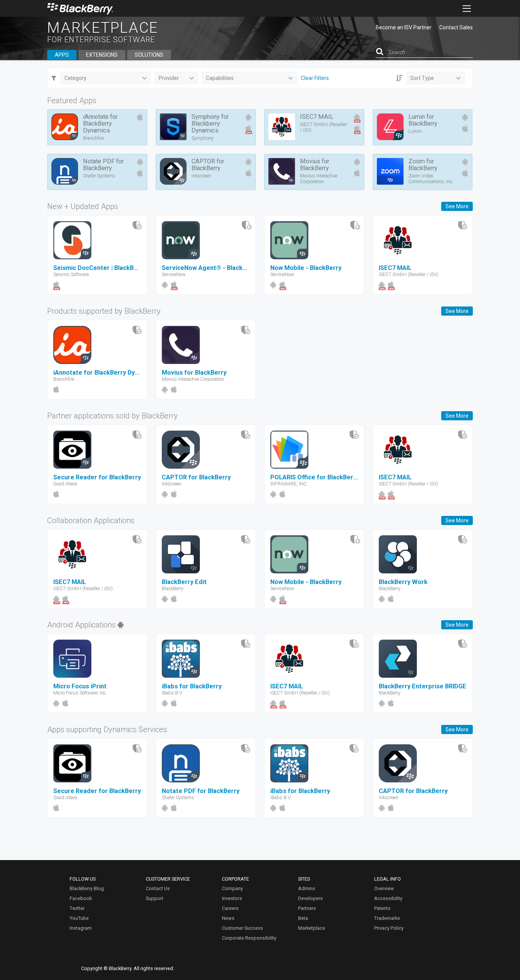This screenshot has width=520, height=980.
Task: Open Now Mobile link in Collaboration Applications
Action: (306, 582)
